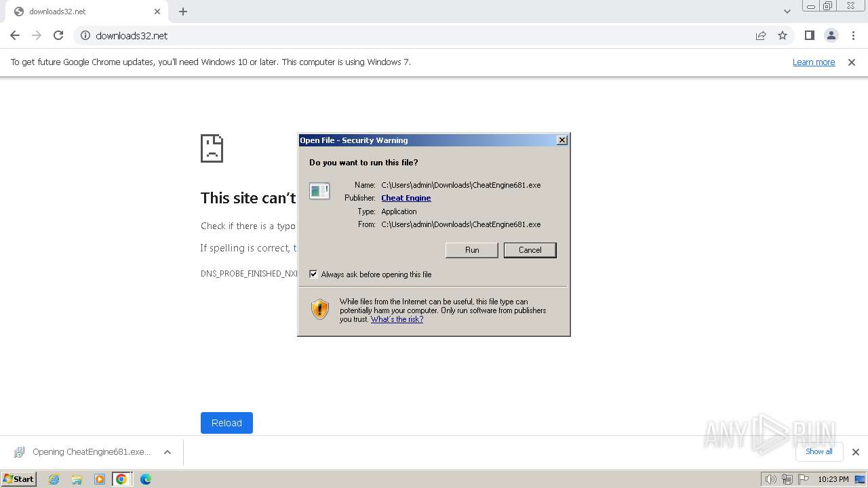Go back to the previous page
This screenshot has width=868, height=488.
[x=15, y=35]
